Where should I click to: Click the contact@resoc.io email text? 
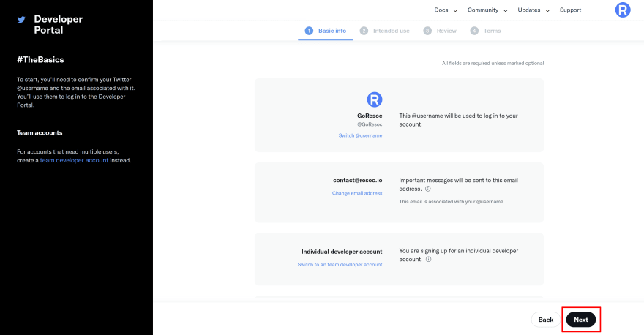[357, 180]
